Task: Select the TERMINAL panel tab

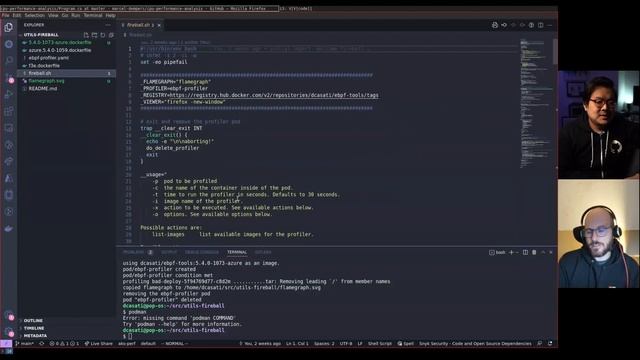Action: [237, 253]
